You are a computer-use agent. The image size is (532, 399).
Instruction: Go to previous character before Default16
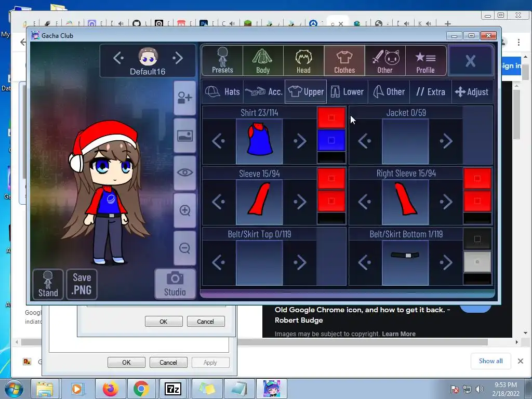pyautogui.click(x=118, y=58)
